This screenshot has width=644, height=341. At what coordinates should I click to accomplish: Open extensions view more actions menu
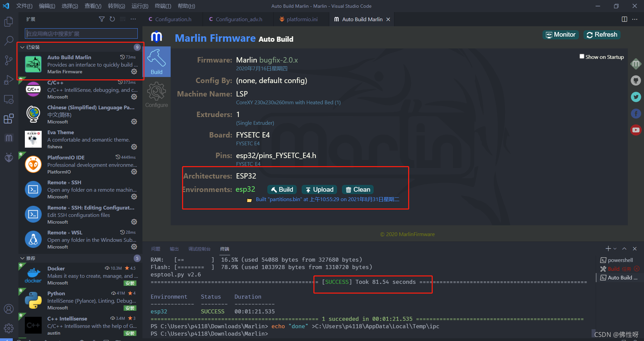133,19
